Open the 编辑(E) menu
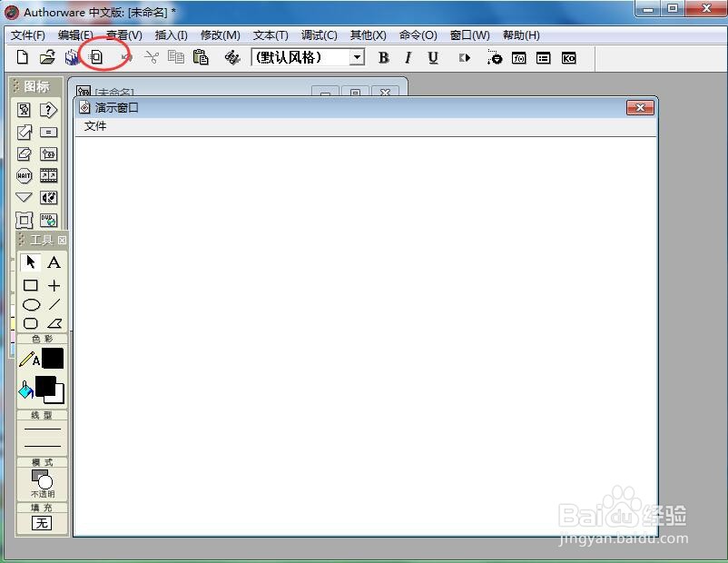 [75, 35]
